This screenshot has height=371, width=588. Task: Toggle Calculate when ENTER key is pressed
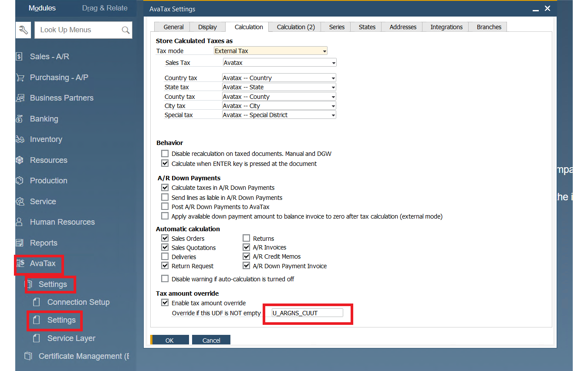165,164
